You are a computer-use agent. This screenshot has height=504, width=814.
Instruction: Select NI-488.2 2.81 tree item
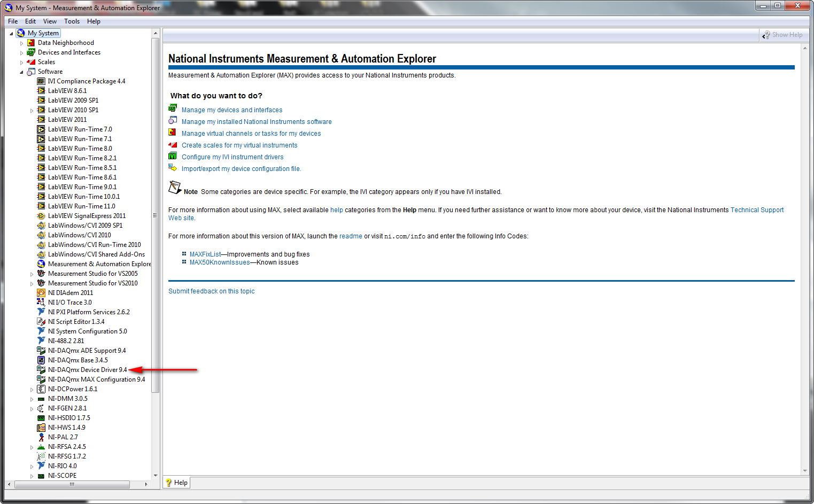(x=66, y=341)
